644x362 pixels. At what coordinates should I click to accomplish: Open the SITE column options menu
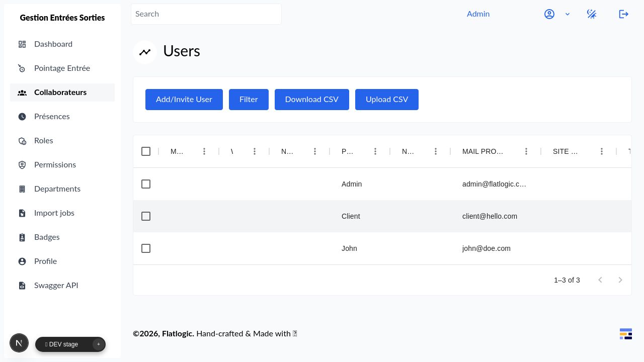coord(602,151)
